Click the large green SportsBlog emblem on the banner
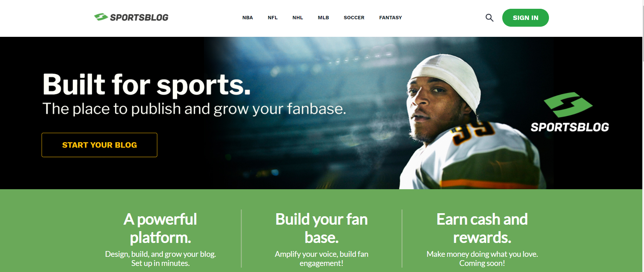The image size is (644, 272). pos(568,105)
